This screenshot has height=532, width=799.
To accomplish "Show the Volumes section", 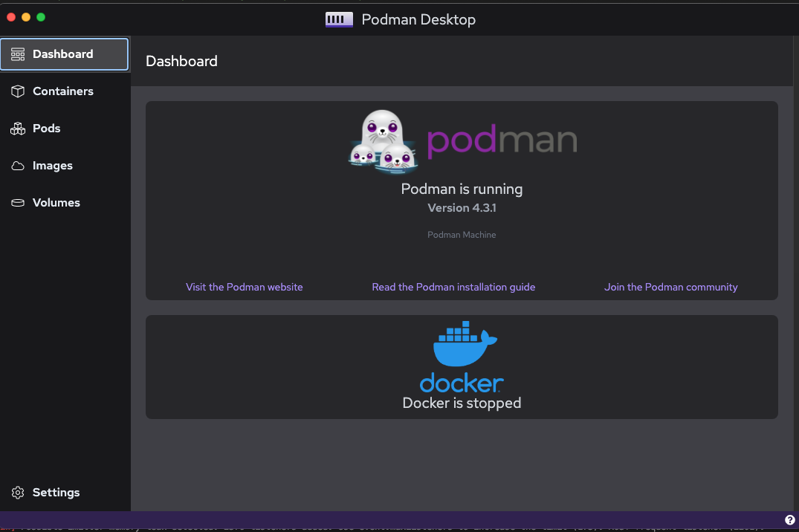I will pyautogui.click(x=56, y=203).
